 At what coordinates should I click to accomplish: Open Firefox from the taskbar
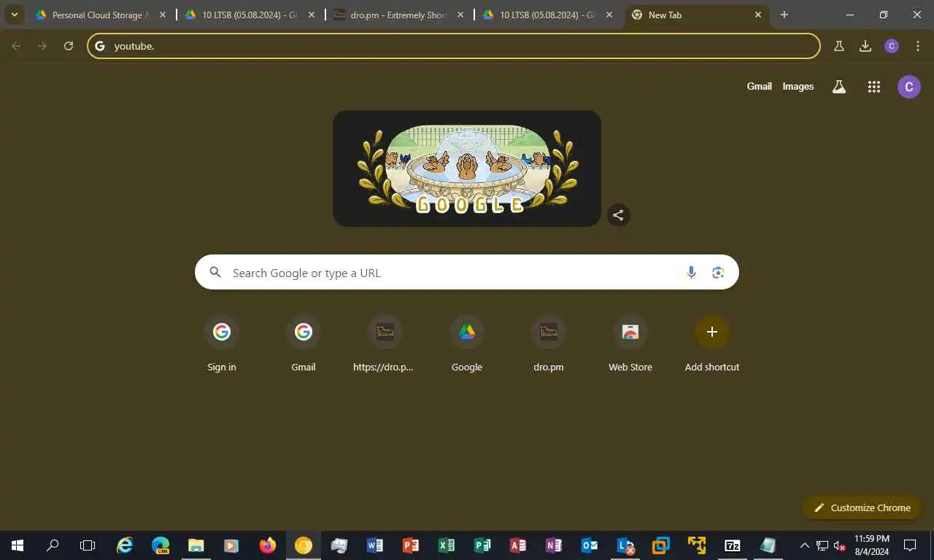pos(268,545)
